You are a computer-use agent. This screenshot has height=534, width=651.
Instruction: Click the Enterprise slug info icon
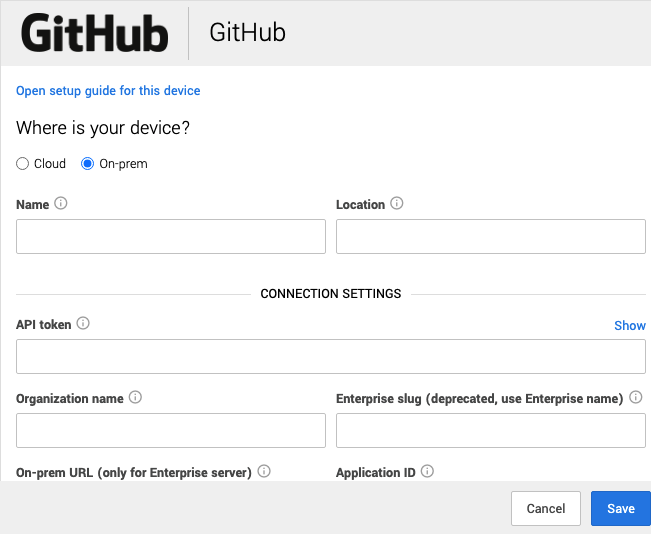[x=636, y=397]
